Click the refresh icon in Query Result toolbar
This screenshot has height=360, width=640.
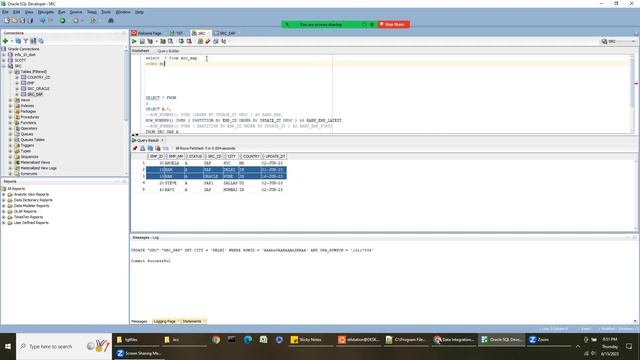pyautogui.click(x=150, y=148)
